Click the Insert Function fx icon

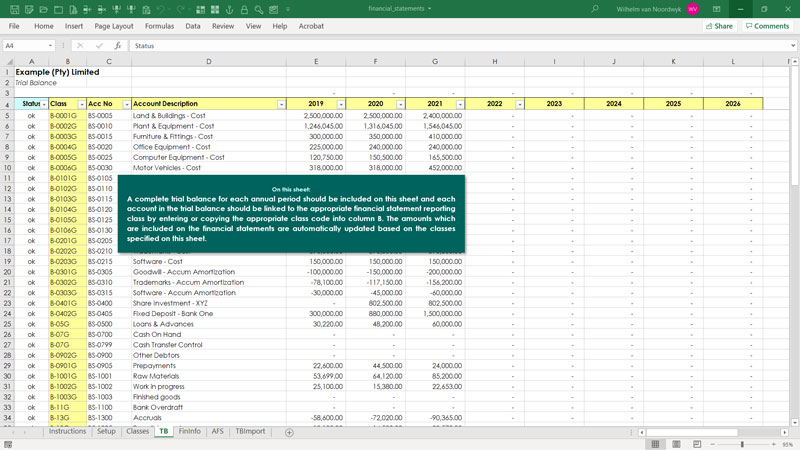118,46
